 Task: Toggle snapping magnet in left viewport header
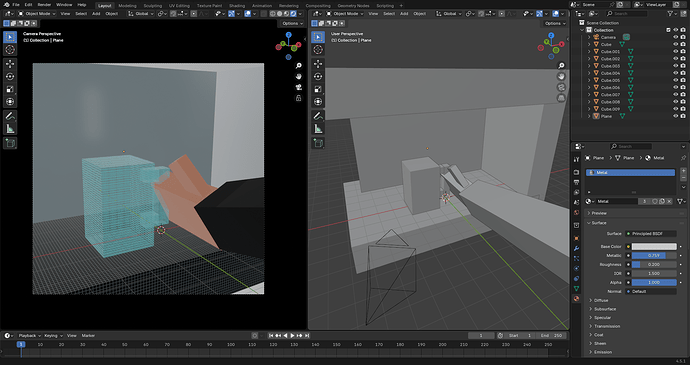click(x=174, y=14)
